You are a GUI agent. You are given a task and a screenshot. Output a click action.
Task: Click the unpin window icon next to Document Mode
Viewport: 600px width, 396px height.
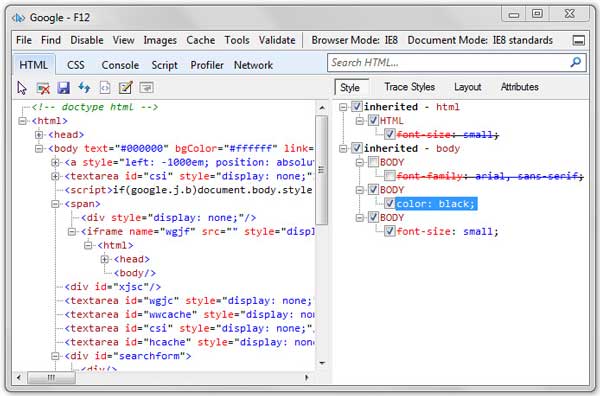(x=578, y=41)
